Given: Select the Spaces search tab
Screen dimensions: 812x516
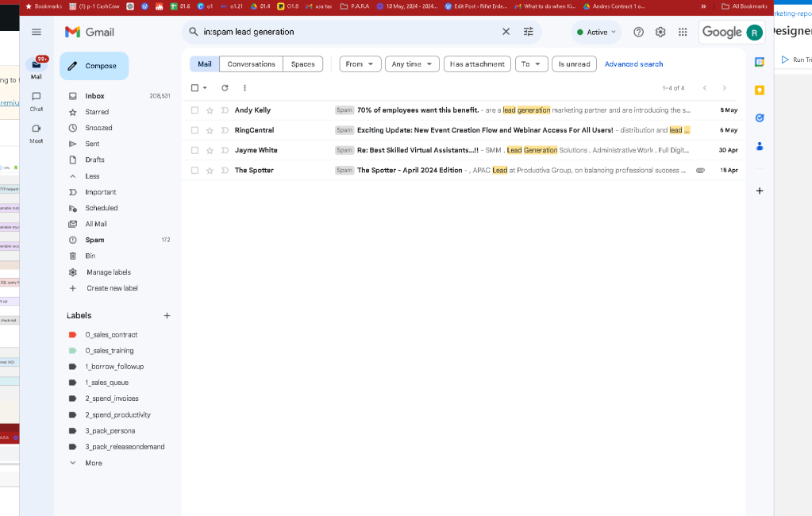Looking at the screenshot, I should (x=302, y=64).
